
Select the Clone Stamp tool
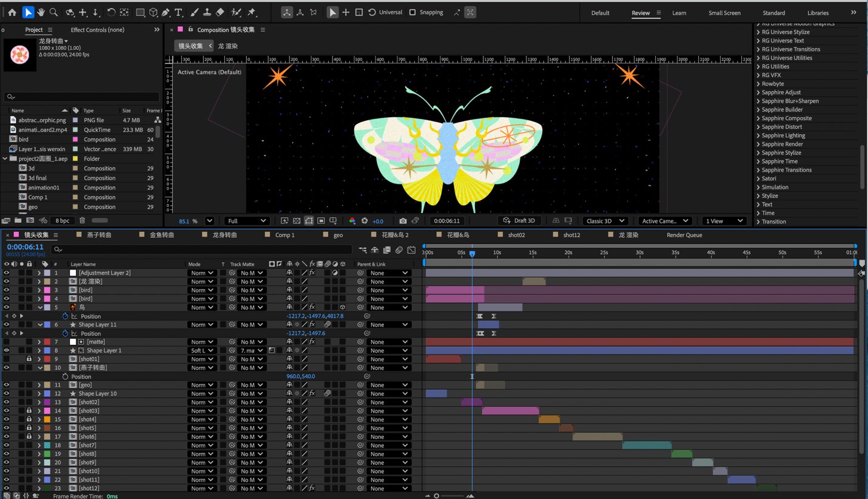click(207, 12)
